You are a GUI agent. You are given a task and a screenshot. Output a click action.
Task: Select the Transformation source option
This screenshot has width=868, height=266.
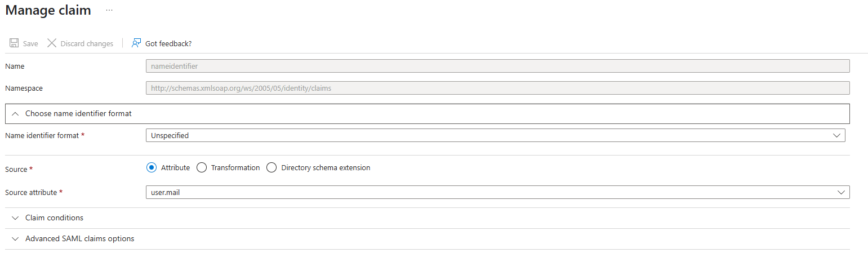click(202, 167)
